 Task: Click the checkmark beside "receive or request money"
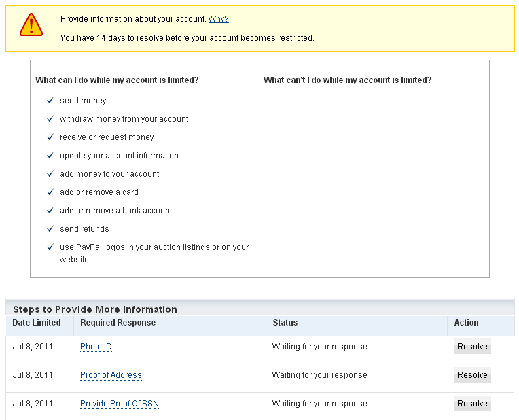(x=50, y=137)
